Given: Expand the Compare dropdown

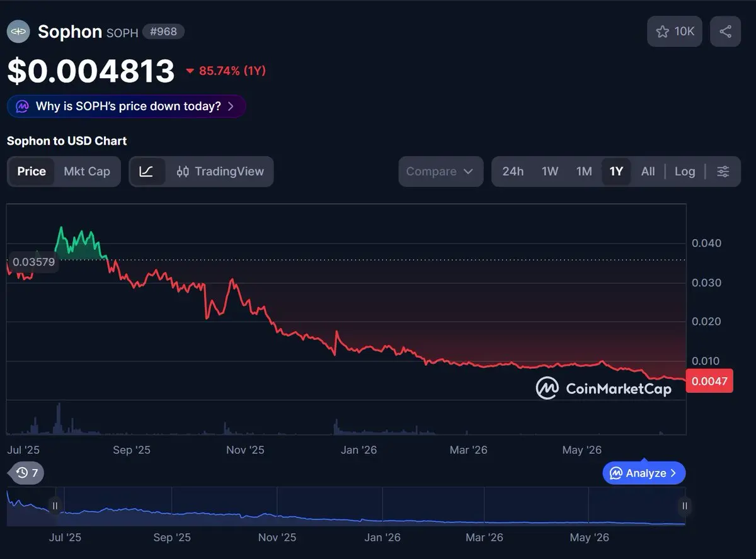Looking at the screenshot, I should click(440, 171).
